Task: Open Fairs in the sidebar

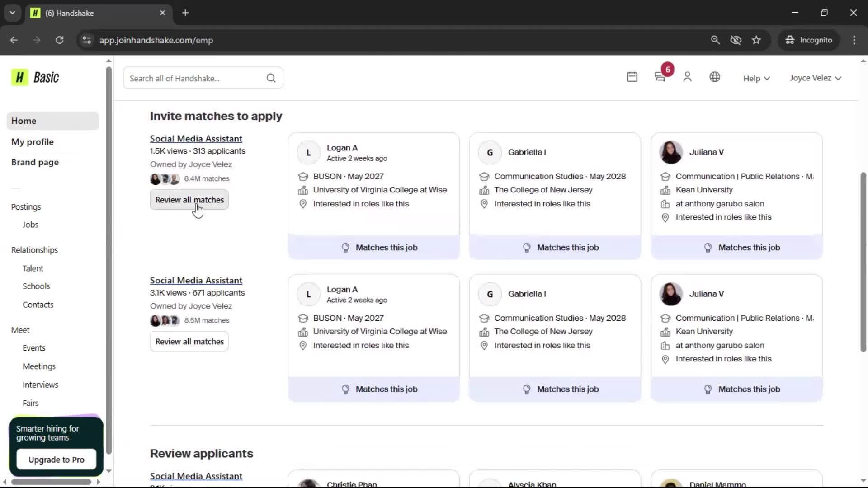Action: [30, 403]
